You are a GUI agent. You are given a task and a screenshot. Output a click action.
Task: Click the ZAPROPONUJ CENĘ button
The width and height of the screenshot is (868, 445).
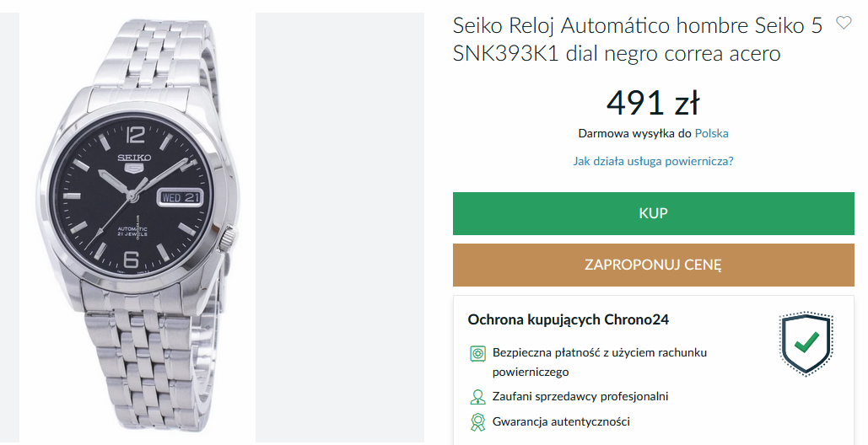[x=653, y=265]
